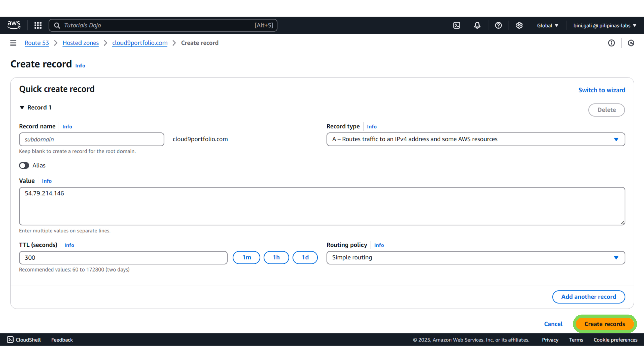
Task: Switch to wizard mode
Action: coord(601,90)
